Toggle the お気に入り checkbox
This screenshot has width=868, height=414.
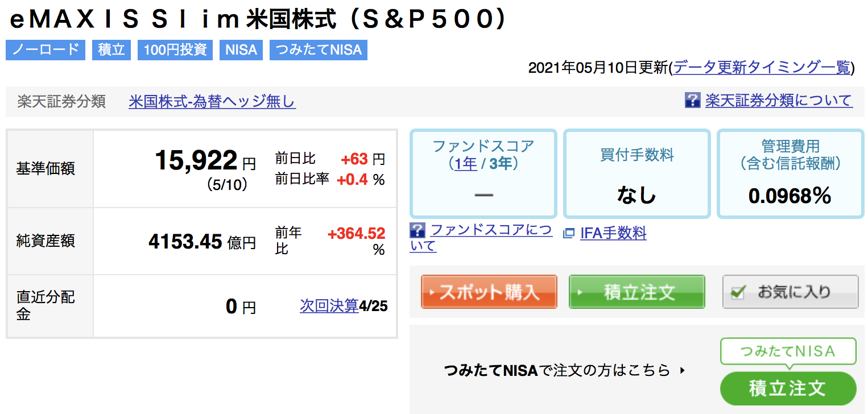click(x=738, y=292)
